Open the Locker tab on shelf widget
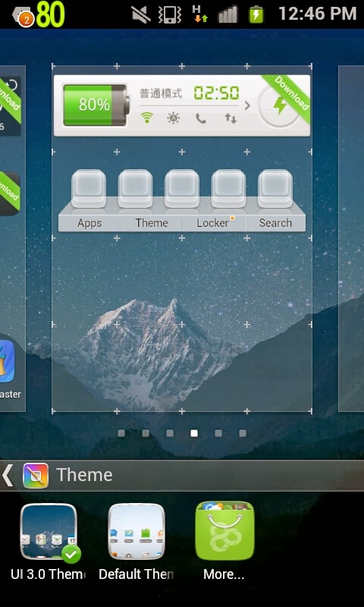 [213, 223]
